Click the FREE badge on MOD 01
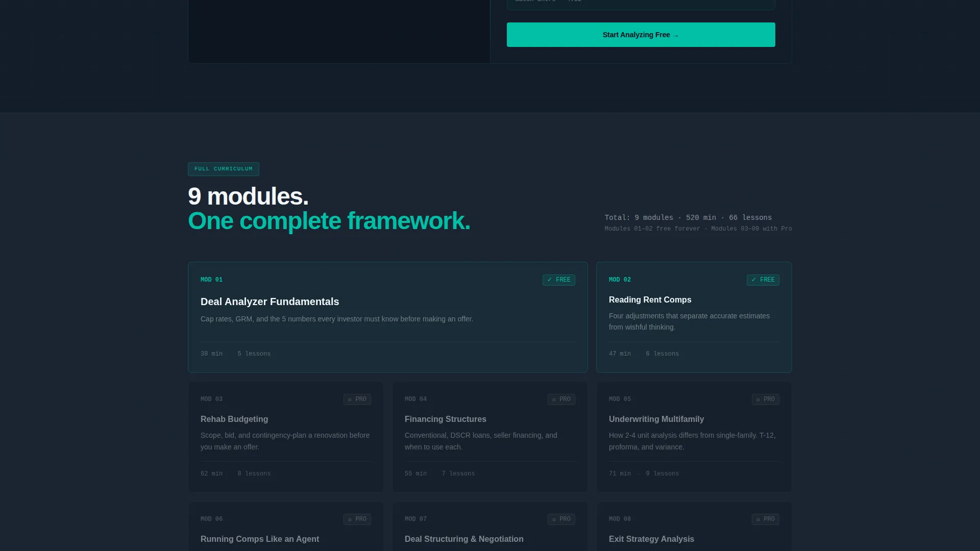 [x=559, y=280]
